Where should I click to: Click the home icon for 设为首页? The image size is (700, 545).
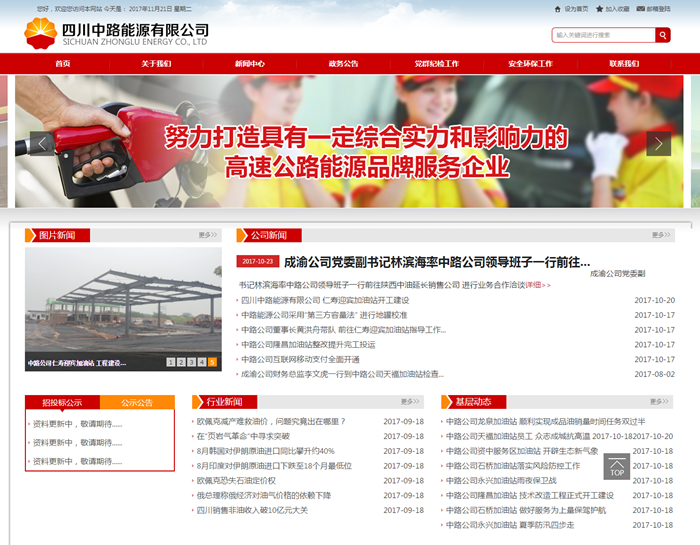pos(556,8)
